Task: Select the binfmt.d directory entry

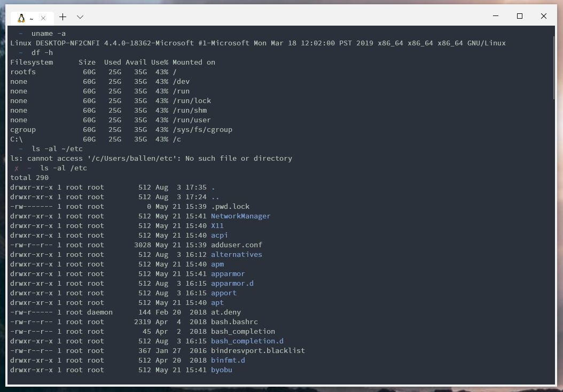Action: pos(228,360)
